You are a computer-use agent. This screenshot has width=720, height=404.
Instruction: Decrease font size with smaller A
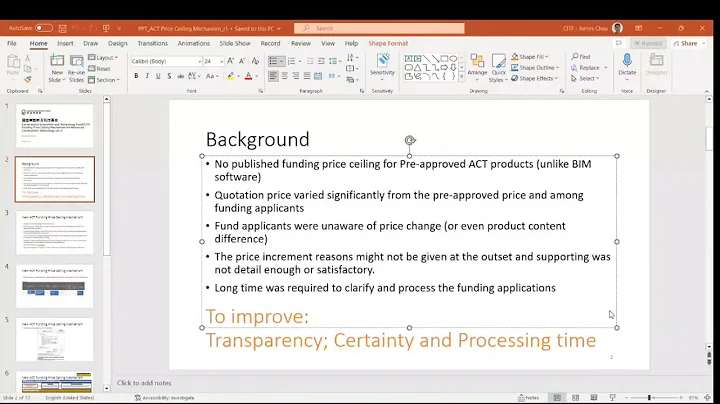[242, 61]
